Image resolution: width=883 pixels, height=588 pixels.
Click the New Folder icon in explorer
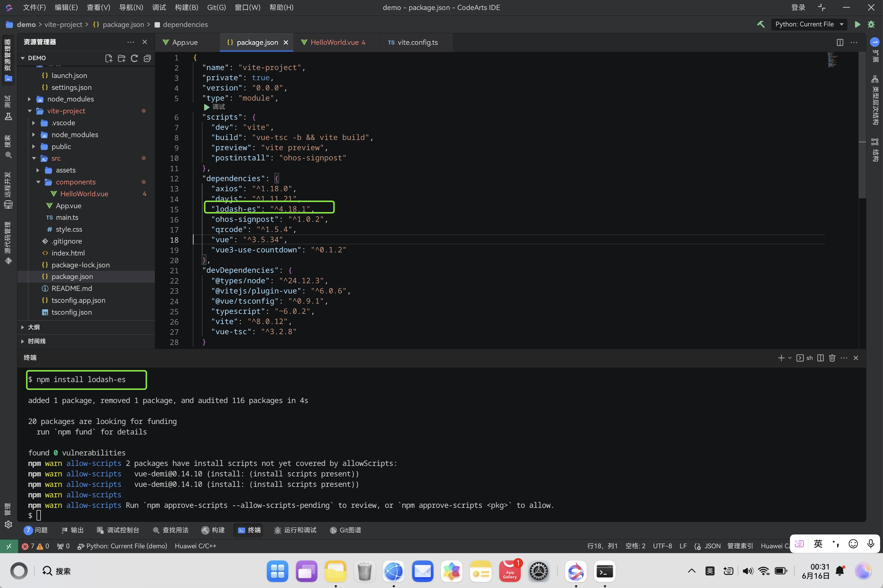coord(121,58)
